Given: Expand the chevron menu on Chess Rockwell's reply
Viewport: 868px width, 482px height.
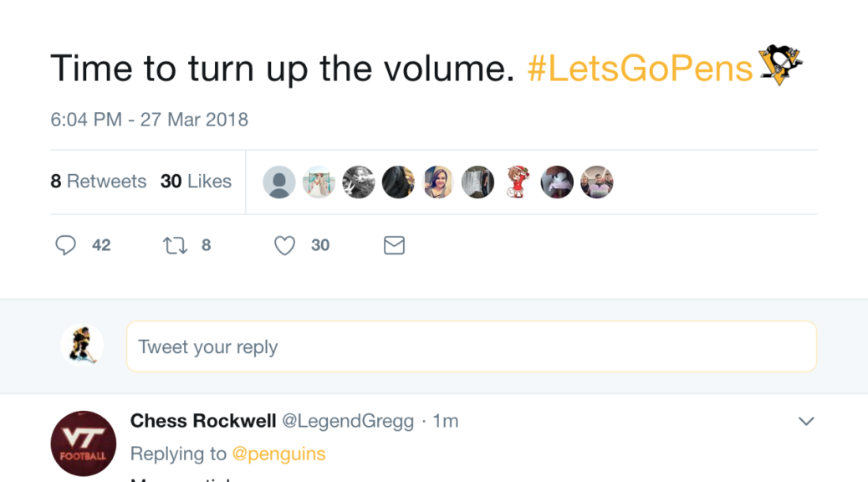Looking at the screenshot, I should pos(806,421).
